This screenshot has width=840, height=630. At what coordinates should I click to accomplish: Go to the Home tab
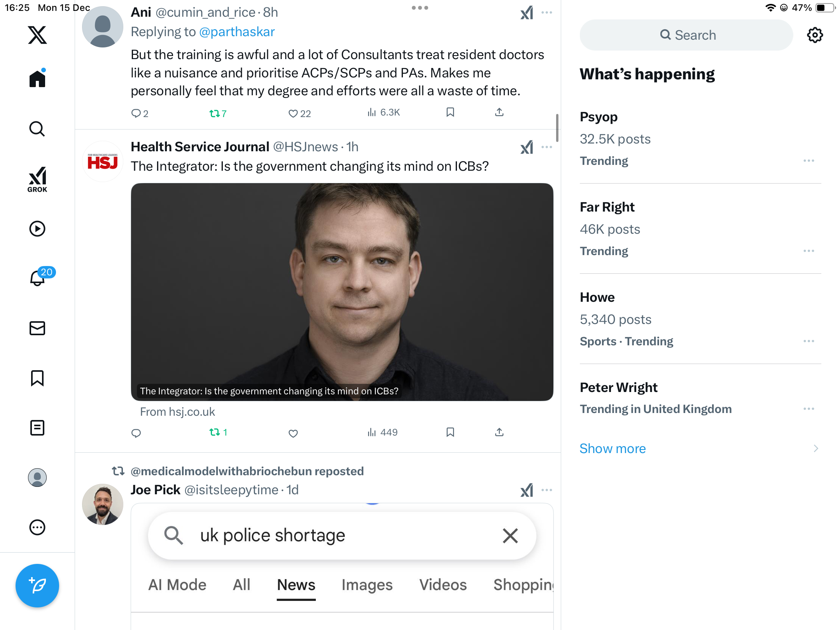(37, 79)
